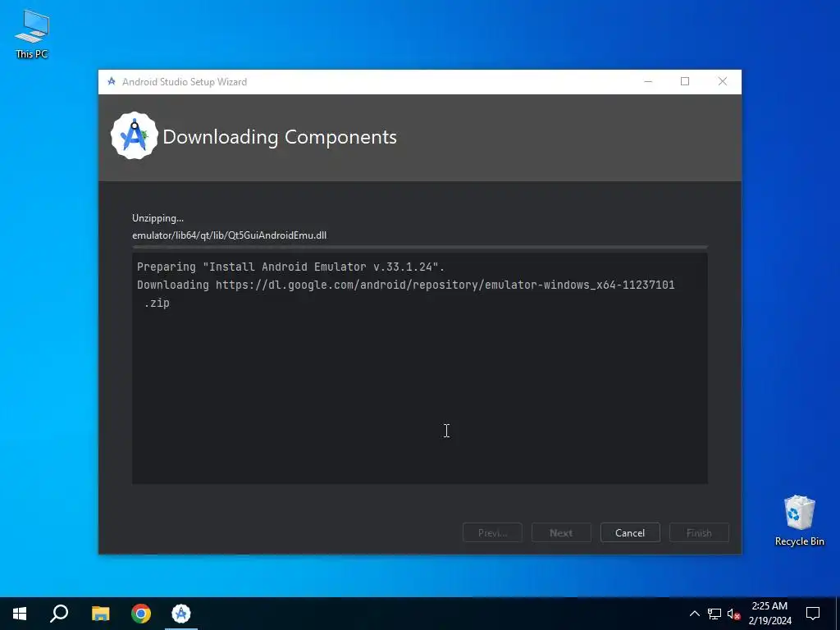
Task: Open the Action Center notifications icon
Action: pyautogui.click(x=813, y=614)
